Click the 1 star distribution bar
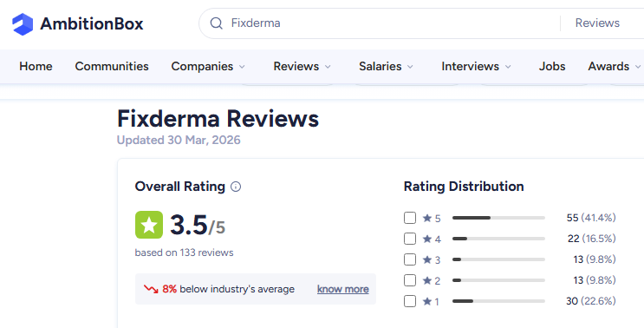 (x=498, y=301)
